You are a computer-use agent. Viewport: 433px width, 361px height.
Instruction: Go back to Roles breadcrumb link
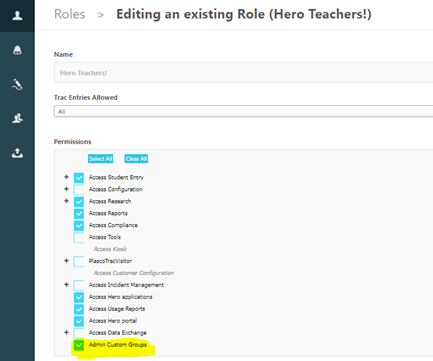pyautogui.click(x=70, y=14)
